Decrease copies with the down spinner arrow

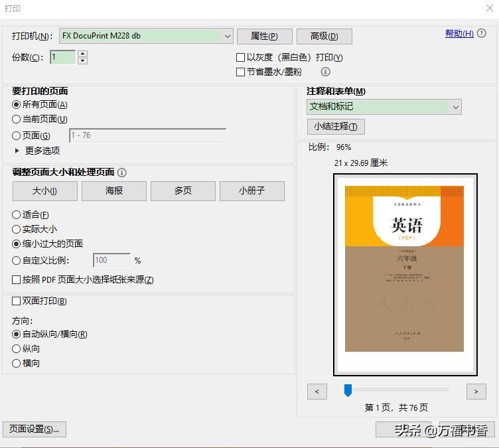83,61
